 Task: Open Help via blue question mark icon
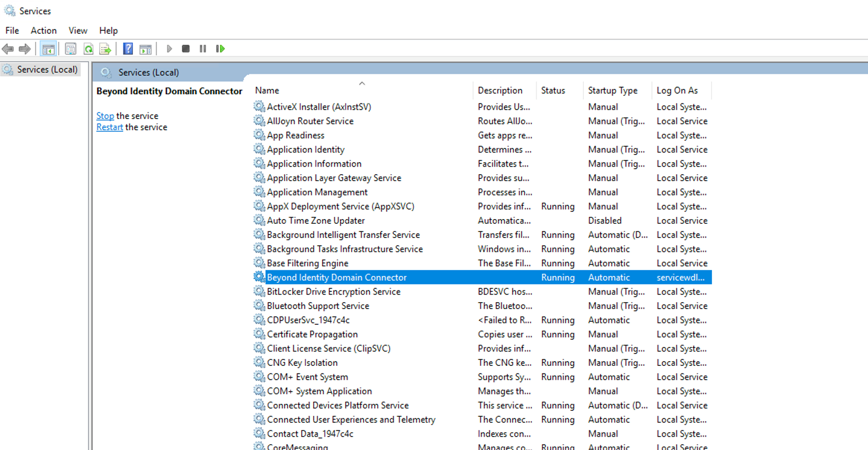128,49
